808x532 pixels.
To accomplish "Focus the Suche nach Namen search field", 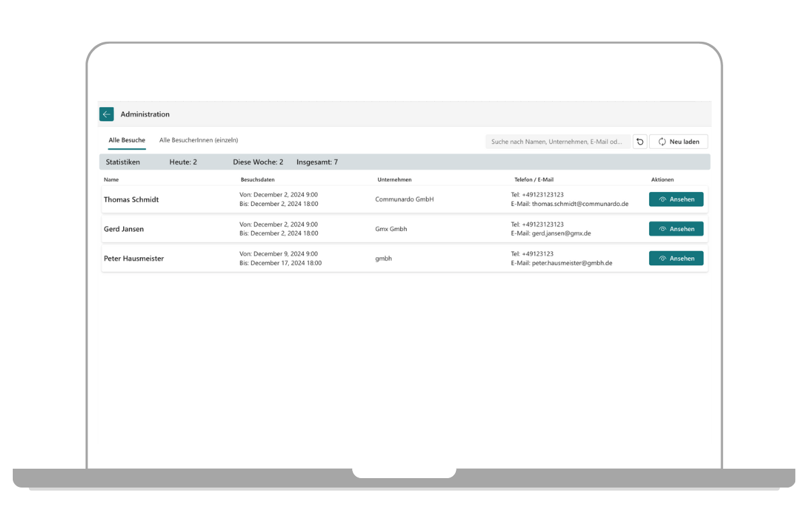I will [x=558, y=141].
